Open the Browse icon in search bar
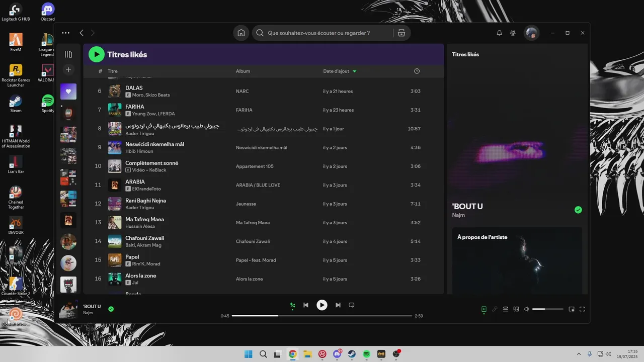Viewport: 644px width, 362px height. coord(401,33)
